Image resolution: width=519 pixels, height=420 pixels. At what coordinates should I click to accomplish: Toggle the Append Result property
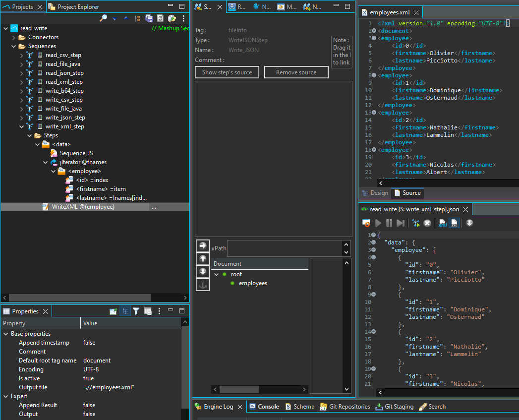89,405
